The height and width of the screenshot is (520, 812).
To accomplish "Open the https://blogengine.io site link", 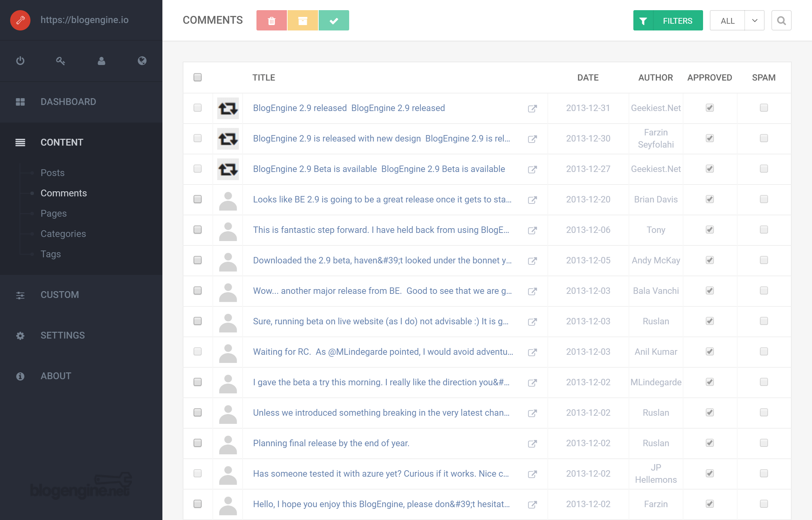I will [85, 20].
